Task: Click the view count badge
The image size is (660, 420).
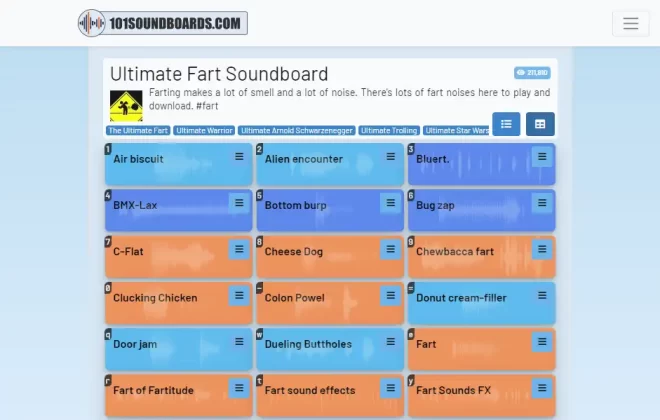Action: (x=532, y=72)
